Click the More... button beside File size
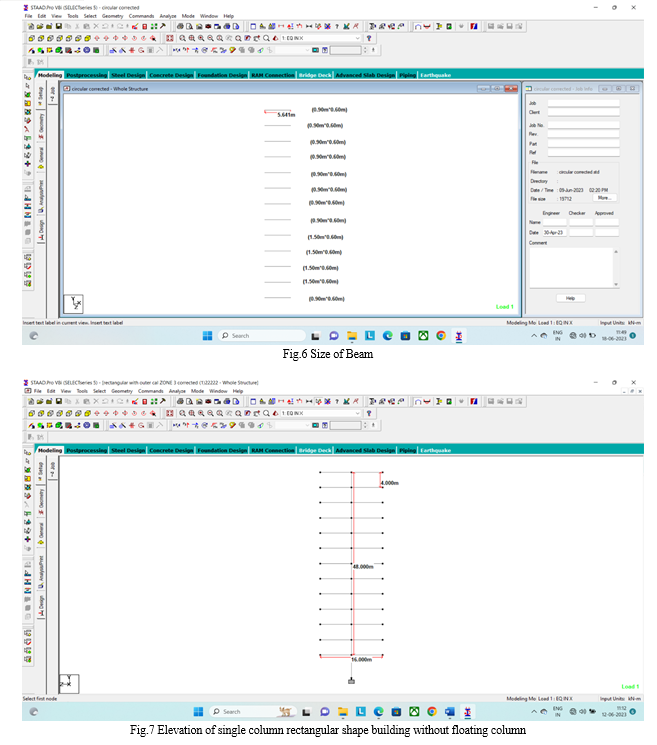 click(605, 198)
